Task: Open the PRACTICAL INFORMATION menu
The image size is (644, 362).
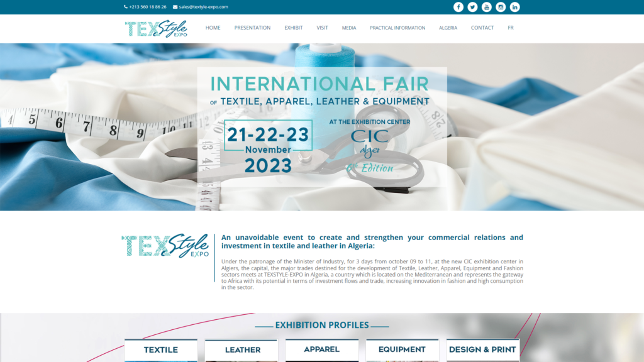Action: click(397, 28)
